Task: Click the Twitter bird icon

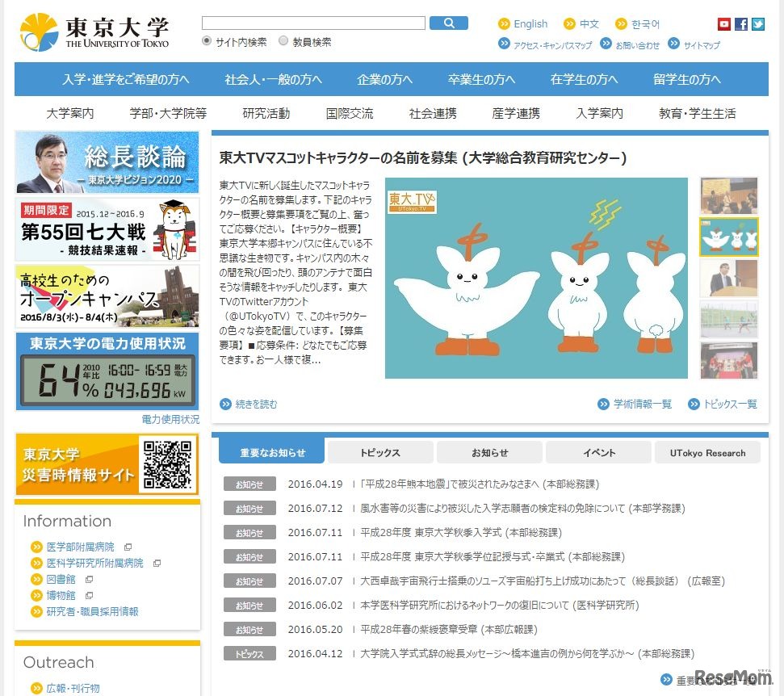Action: (758, 23)
